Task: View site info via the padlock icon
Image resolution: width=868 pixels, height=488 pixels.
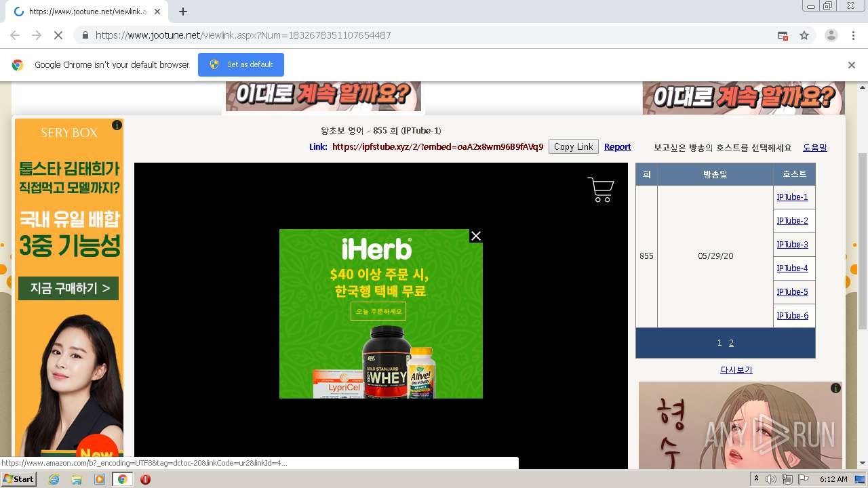Action: tap(85, 35)
